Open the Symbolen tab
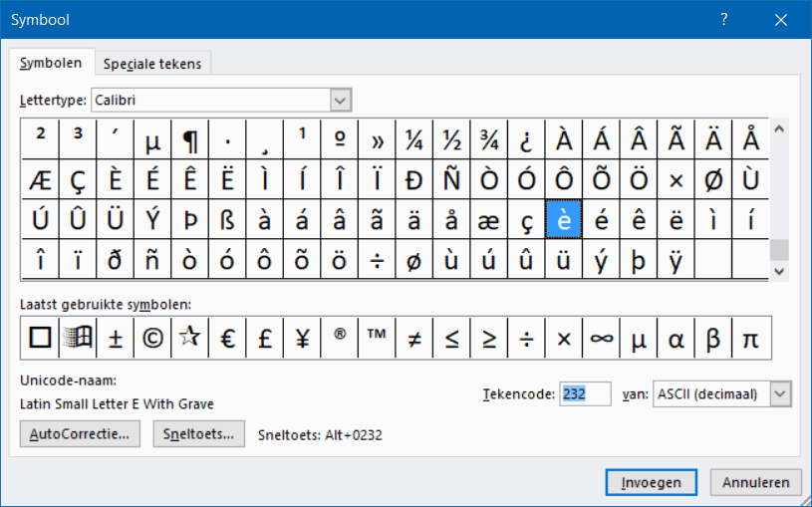The width and height of the screenshot is (812, 507). tap(51, 63)
